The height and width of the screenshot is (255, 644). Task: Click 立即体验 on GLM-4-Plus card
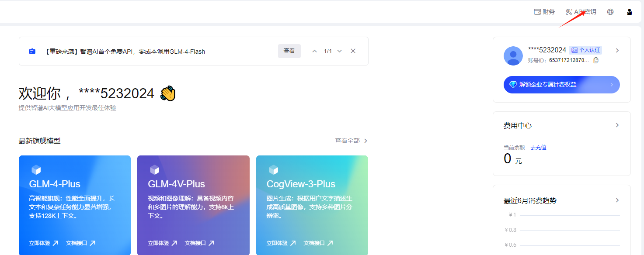43,243
